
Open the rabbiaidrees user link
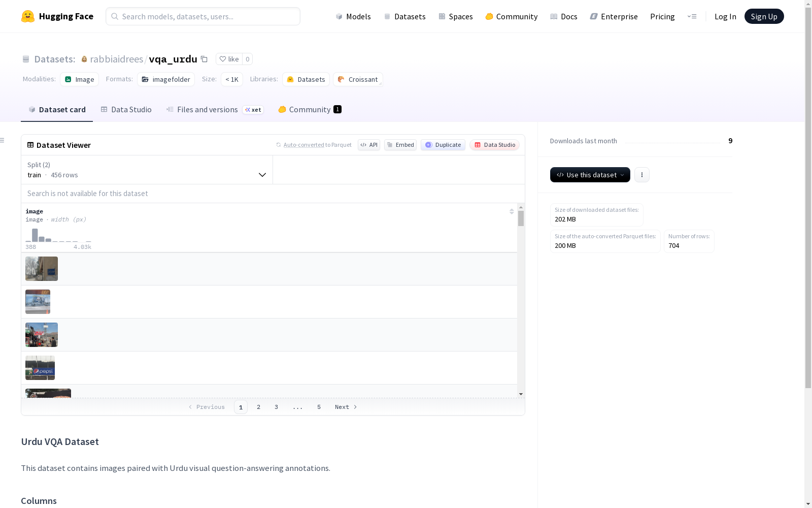117,59
